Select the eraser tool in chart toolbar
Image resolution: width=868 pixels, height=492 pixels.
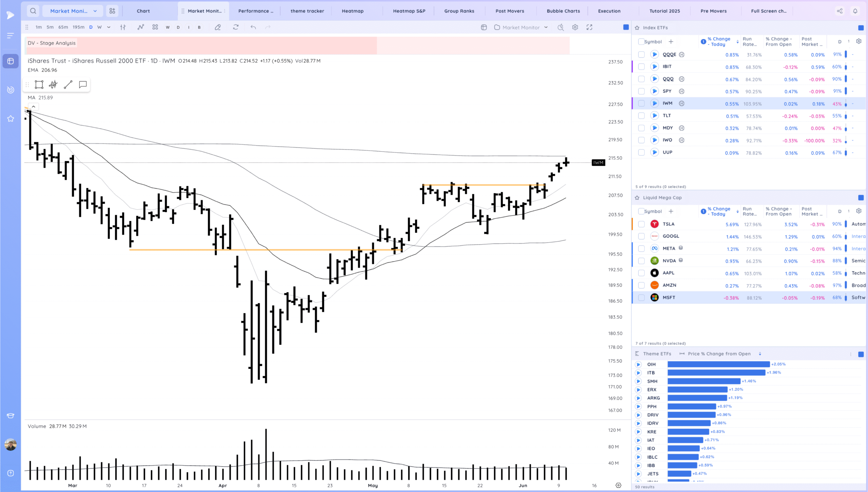click(218, 27)
